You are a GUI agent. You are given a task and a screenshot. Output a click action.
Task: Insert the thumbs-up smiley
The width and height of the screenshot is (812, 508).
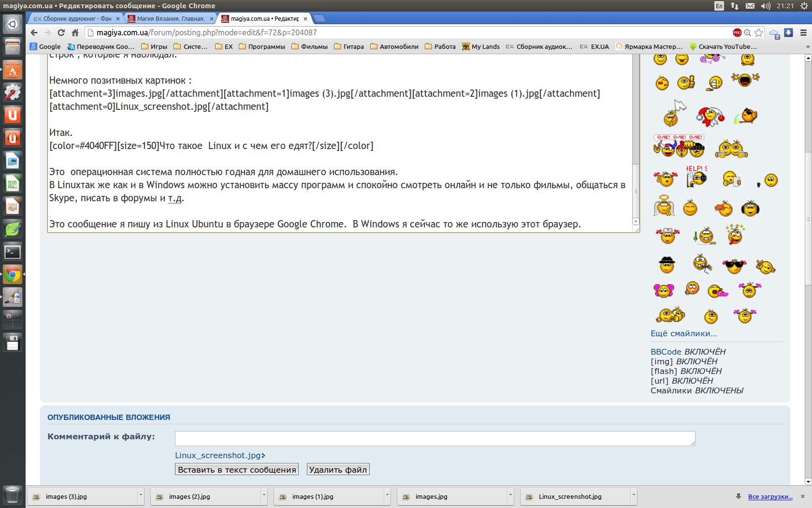pyautogui.click(x=686, y=82)
